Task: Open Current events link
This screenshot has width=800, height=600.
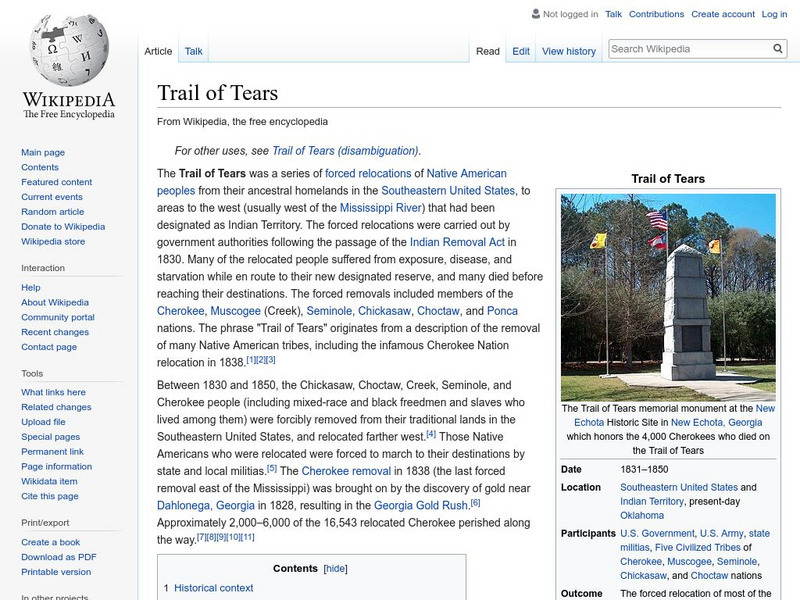Action: pos(52,196)
